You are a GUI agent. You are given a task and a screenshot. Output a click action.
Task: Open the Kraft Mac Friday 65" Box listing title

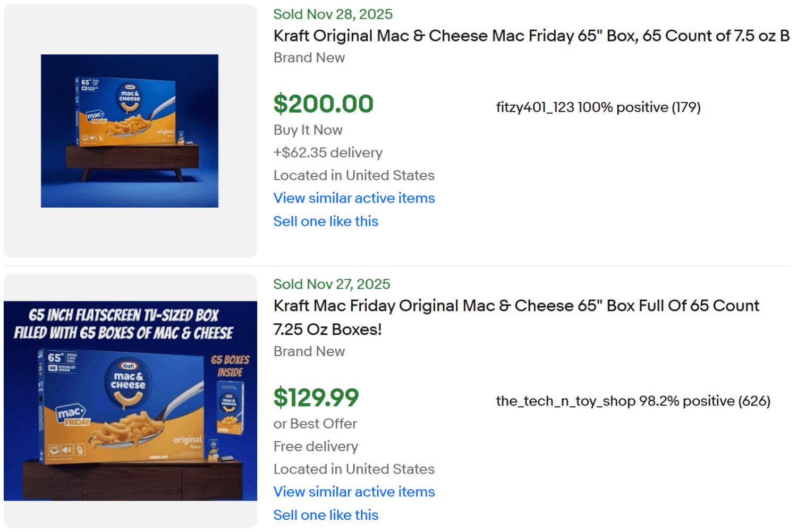[x=531, y=36]
